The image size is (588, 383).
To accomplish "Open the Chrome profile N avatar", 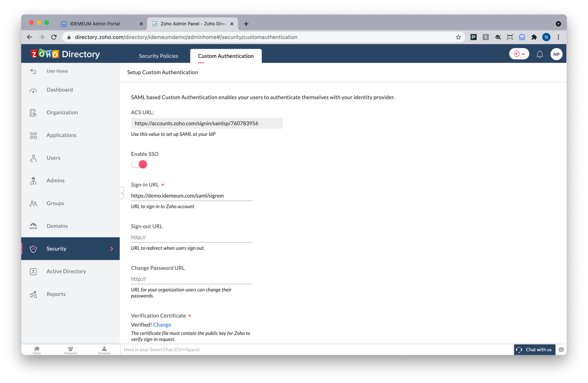I will pyautogui.click(x=546, y=37).
